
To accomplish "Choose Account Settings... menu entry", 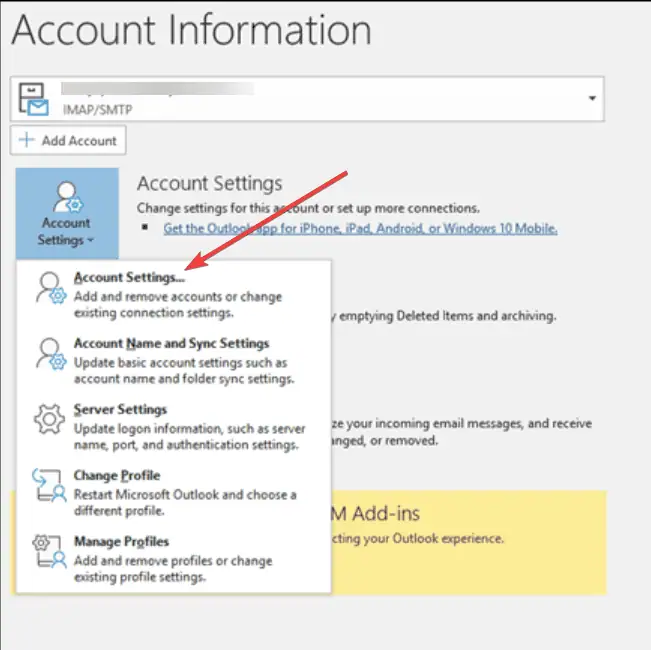I will 174,295.
